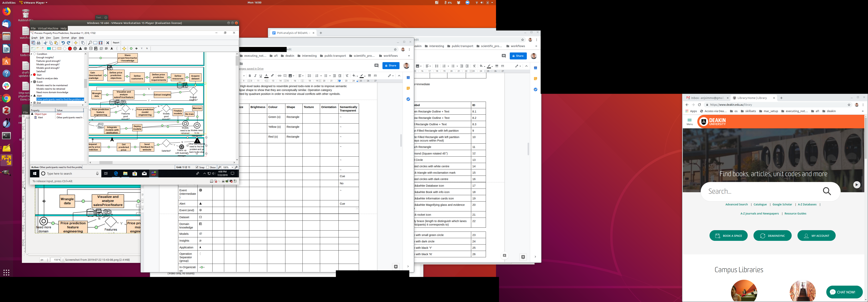Viewport: 868px width, 302px height.
Task: Select the cyan filled rectangle palette swatch
Action: (49, 48)
